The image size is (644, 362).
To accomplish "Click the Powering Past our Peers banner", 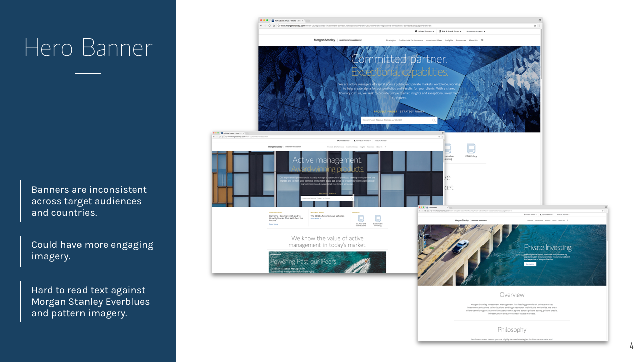I will [328, 262].
